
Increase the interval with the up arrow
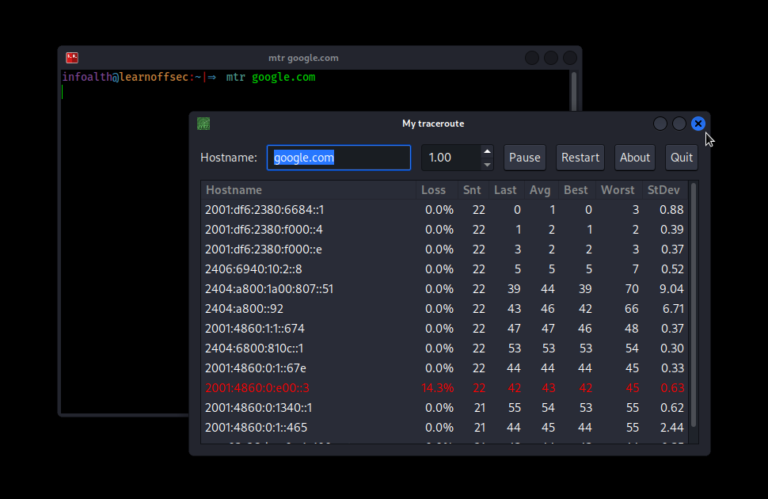click(487, 152)
